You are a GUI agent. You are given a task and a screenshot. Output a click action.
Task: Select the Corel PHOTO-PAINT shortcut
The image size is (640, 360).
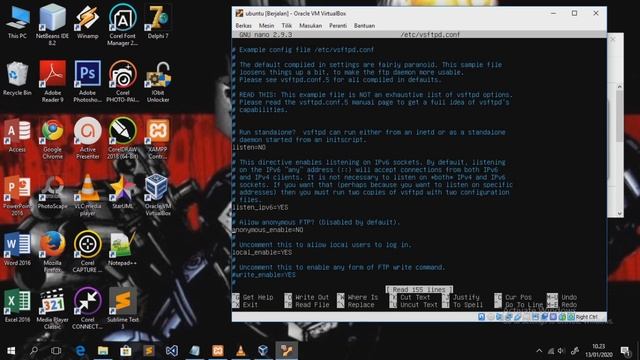122,81
